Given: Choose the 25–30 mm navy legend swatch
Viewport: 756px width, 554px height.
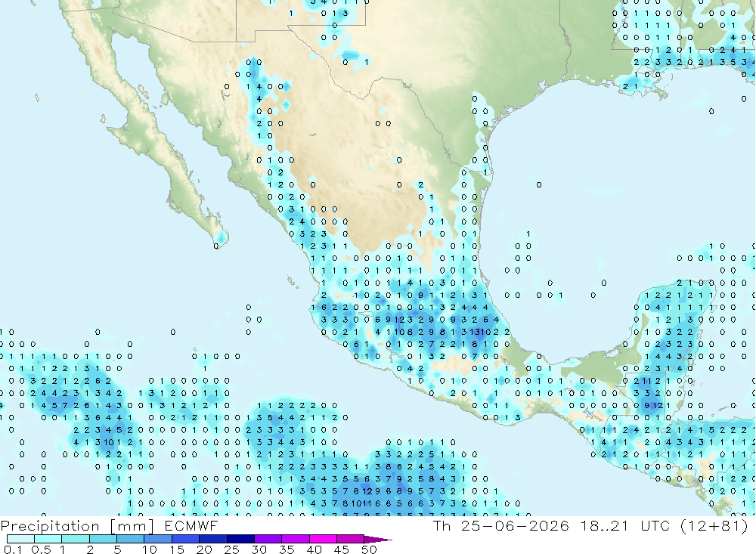Looking at the screenshot, I should (x=240, y=539).
